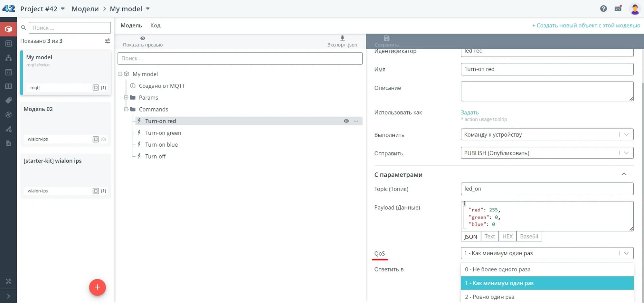Click the red add model button
The height and width of the screenshot is (303, 644).
[x=97, y=287]
